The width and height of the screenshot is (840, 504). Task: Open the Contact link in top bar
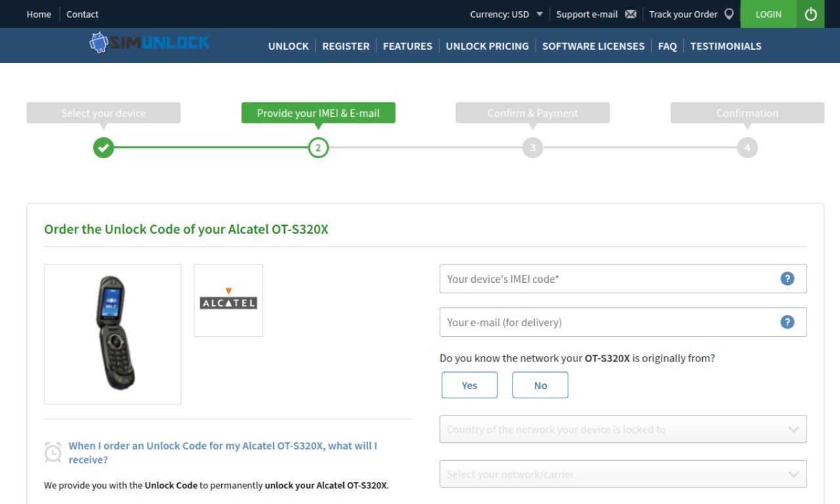pyautogui.click(x=83, y=14)
